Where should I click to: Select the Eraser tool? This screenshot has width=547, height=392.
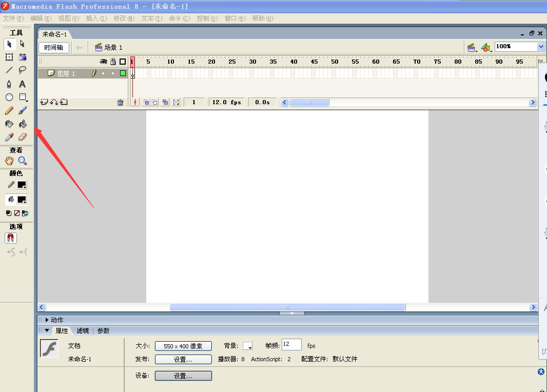22,137
